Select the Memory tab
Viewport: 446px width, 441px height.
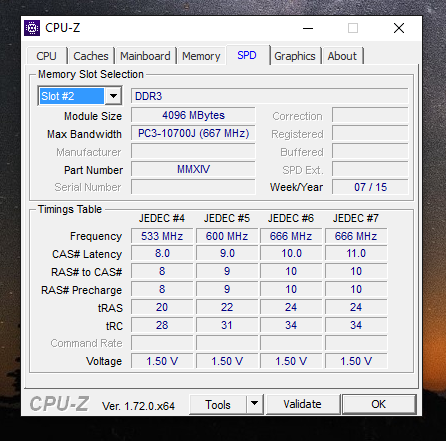coord(201,56)
